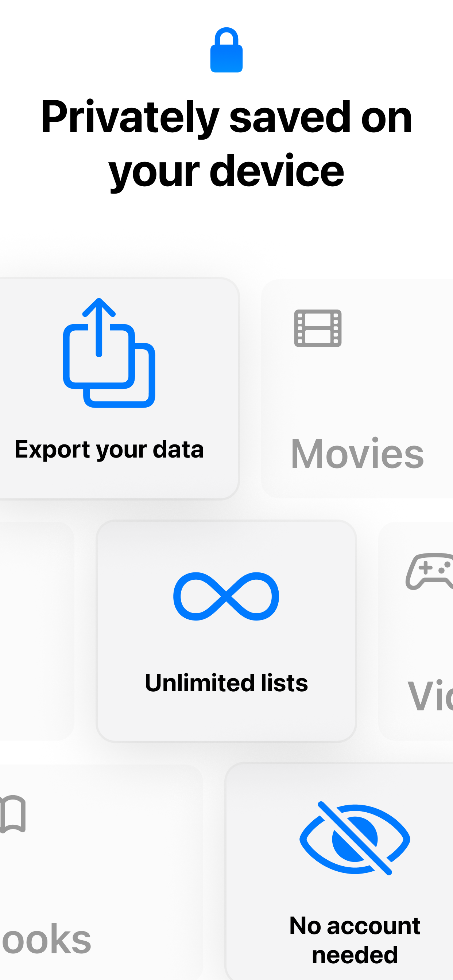Click the crossed-out eye icon

coord(355,838)
